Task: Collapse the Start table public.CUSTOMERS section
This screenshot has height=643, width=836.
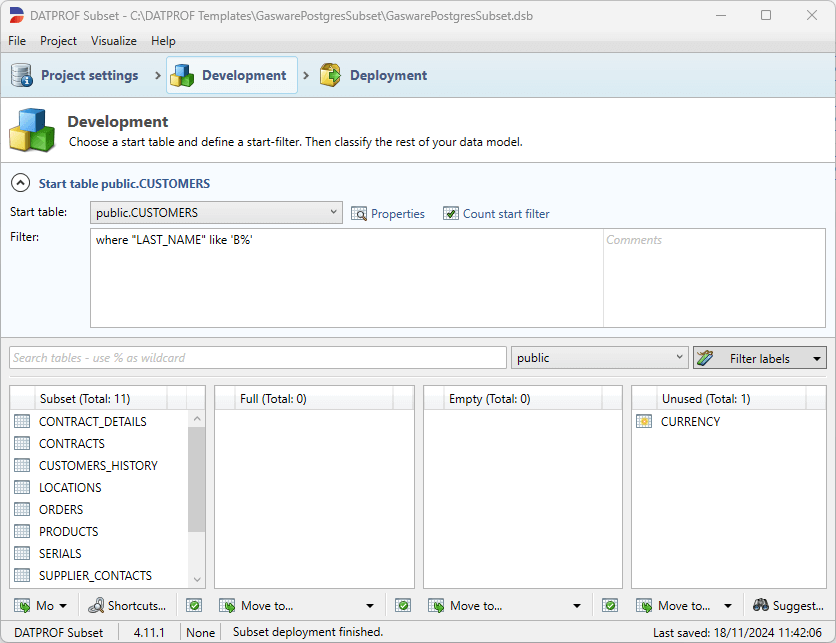Action: (x=19, y=184)
